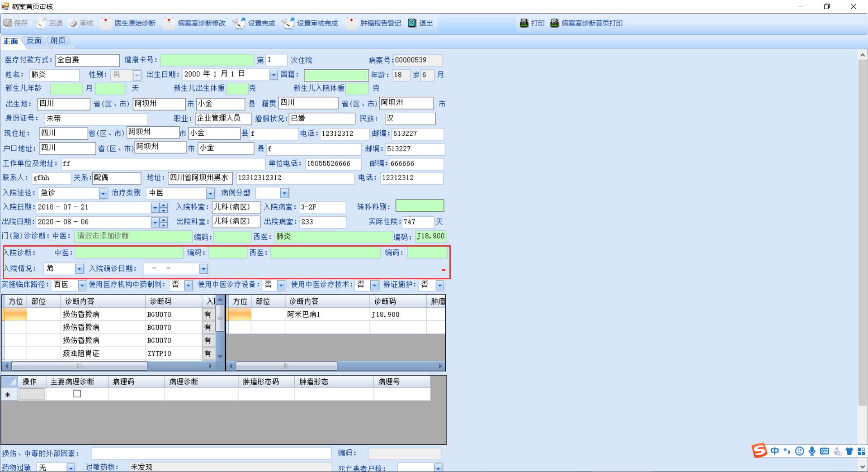Click the 肿瘤报告登记 document icon
Image resolution: width=868 pixels, height=472 pixels.
tap(351, 23)
